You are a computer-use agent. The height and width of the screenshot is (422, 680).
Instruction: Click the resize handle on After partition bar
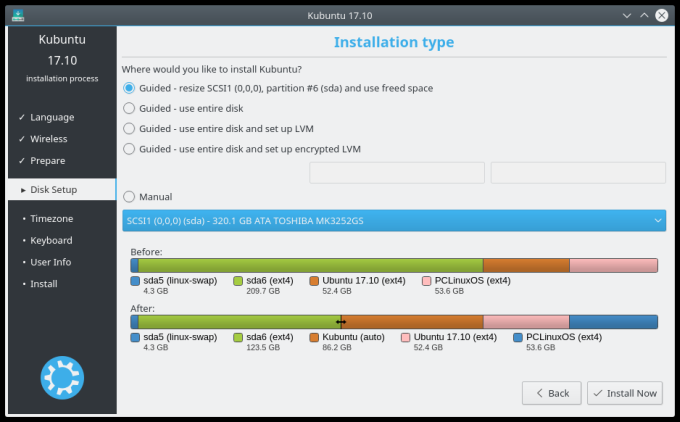[x=341, y=322]
